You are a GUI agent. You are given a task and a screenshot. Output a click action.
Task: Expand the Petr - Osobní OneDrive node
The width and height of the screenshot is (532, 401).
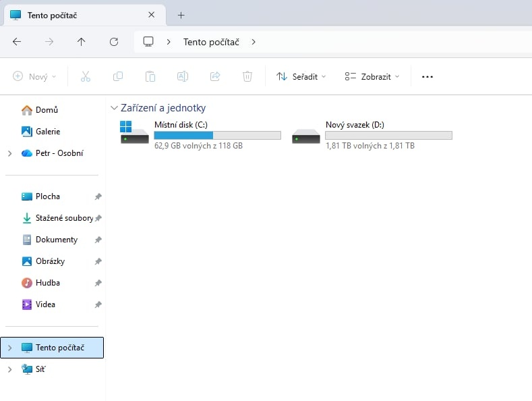coord(9,153)
